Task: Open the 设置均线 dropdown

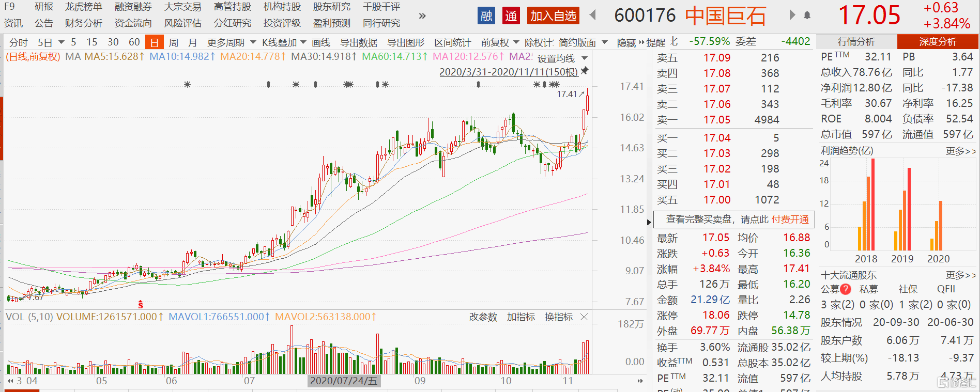Action: (x=562, y=58)
